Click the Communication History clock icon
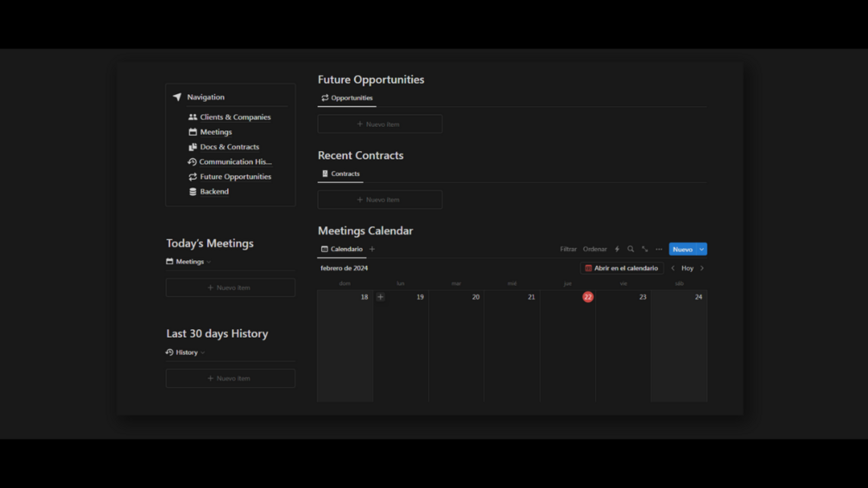 pos(192,162)
